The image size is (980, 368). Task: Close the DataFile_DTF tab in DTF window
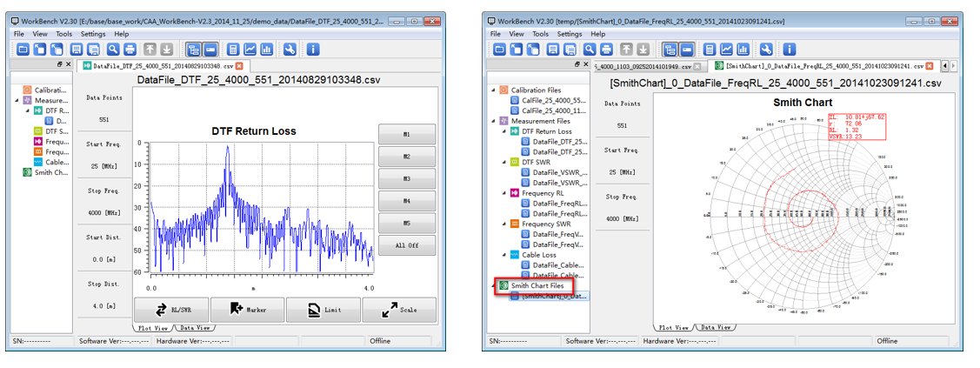[239, 65]
